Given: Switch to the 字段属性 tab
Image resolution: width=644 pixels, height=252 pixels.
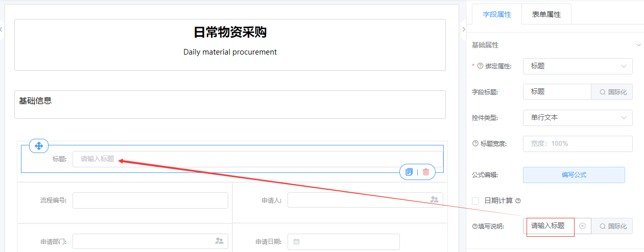Looking at the screenshot, I should [x=496, y=14].
